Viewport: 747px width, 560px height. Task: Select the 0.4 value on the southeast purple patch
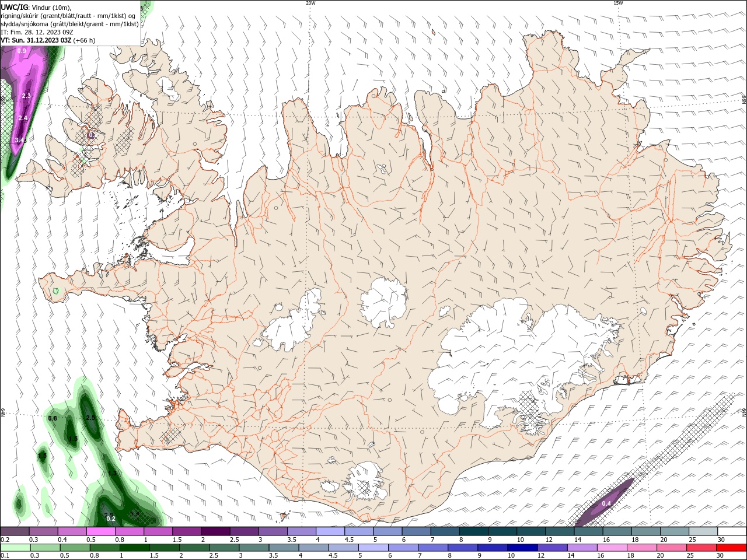(x=606, y=503)
